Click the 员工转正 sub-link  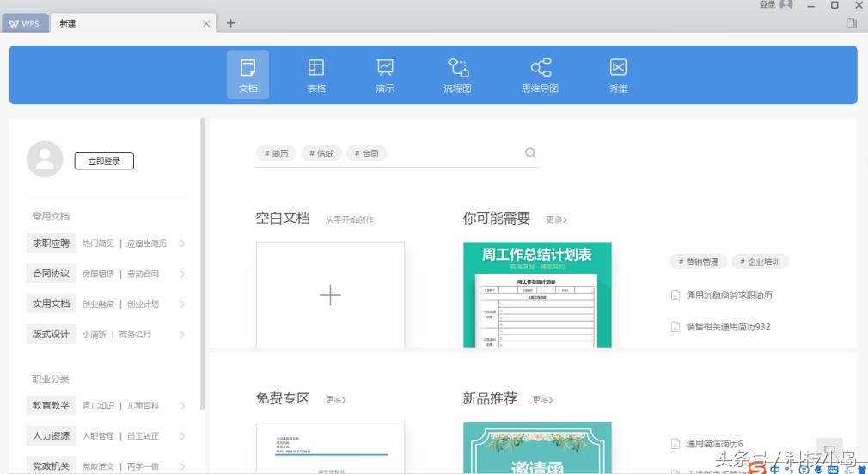(143, 436)
